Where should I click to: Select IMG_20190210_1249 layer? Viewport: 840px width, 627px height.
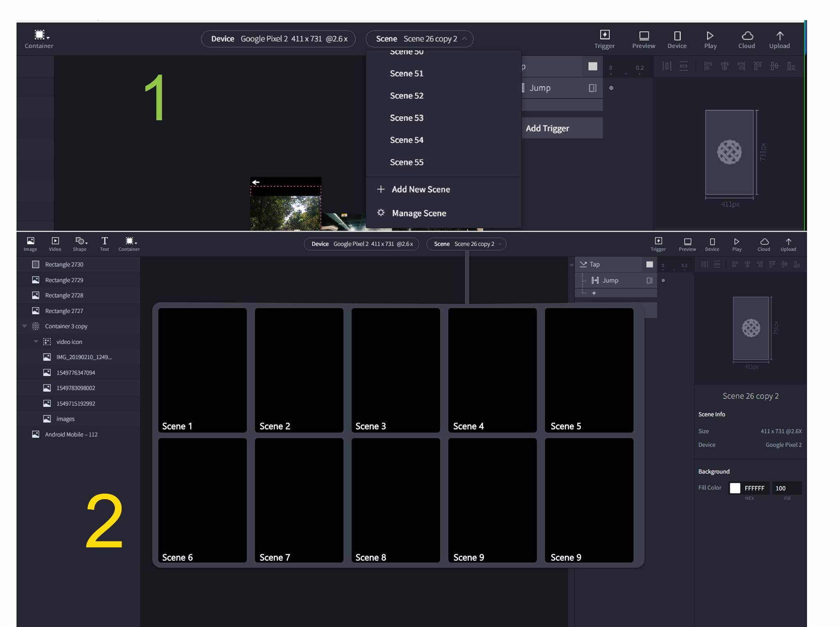tap(78, 357)
